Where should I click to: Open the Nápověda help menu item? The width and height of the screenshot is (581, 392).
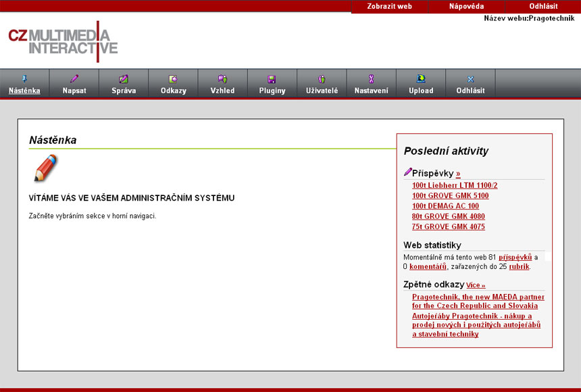[466, 6]
